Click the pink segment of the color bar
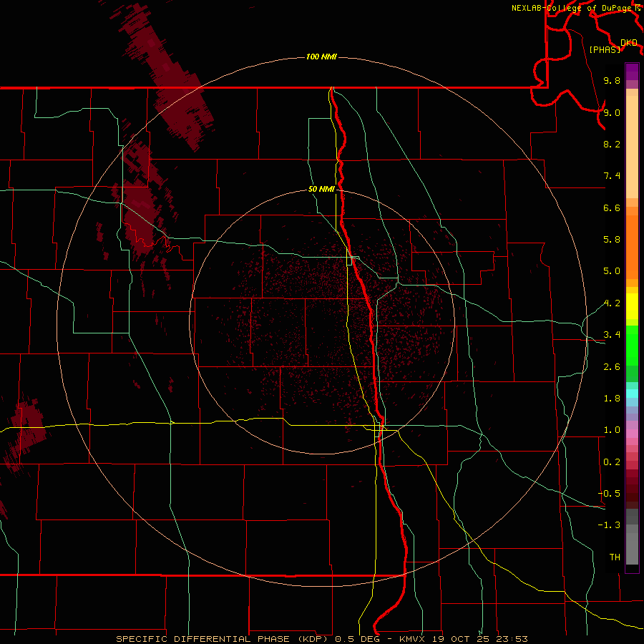This screenshot has height=644, width=644. click(x=632, y=434)
